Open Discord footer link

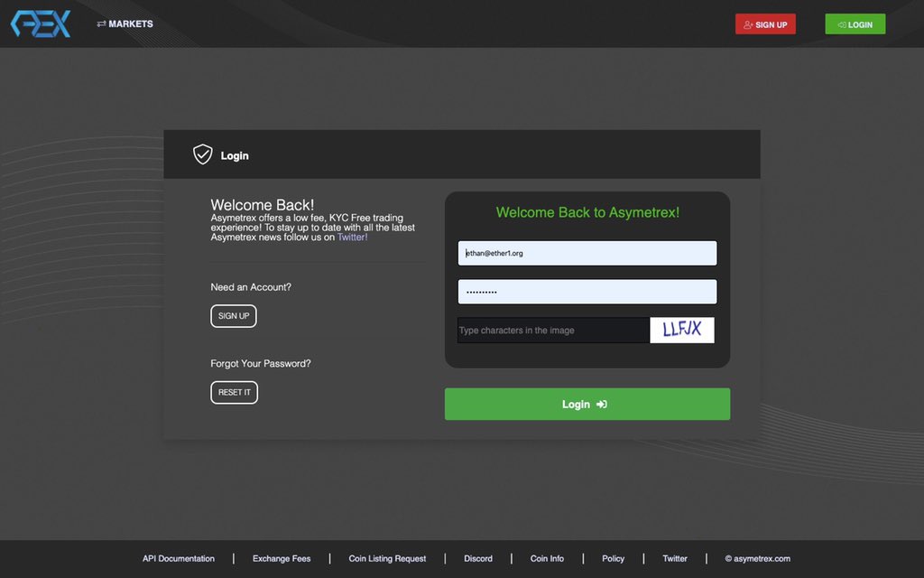(478, 558)
